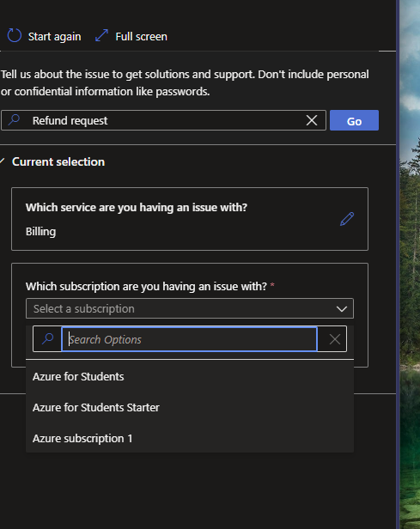This screenshot has width=420, height=529.
Task: Click the subscription dropdown chevron arrow
Action: tap(342, 308)
